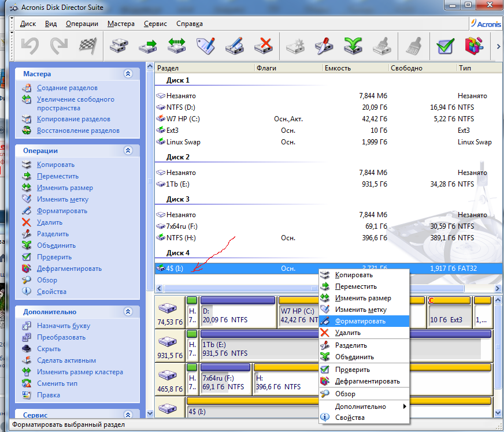Screen dimensions: 504x432
Task: Choose Разделить in the context menu
Action: (x=364, y=345)
